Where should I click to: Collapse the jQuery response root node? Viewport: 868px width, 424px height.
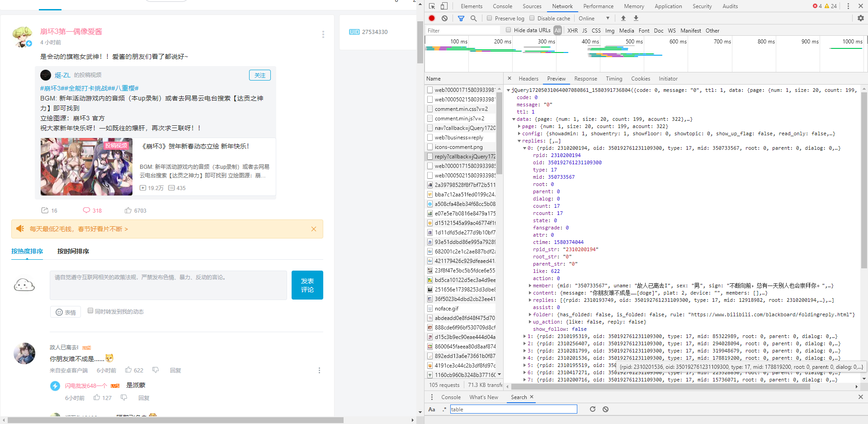click(x=508, y=90)
